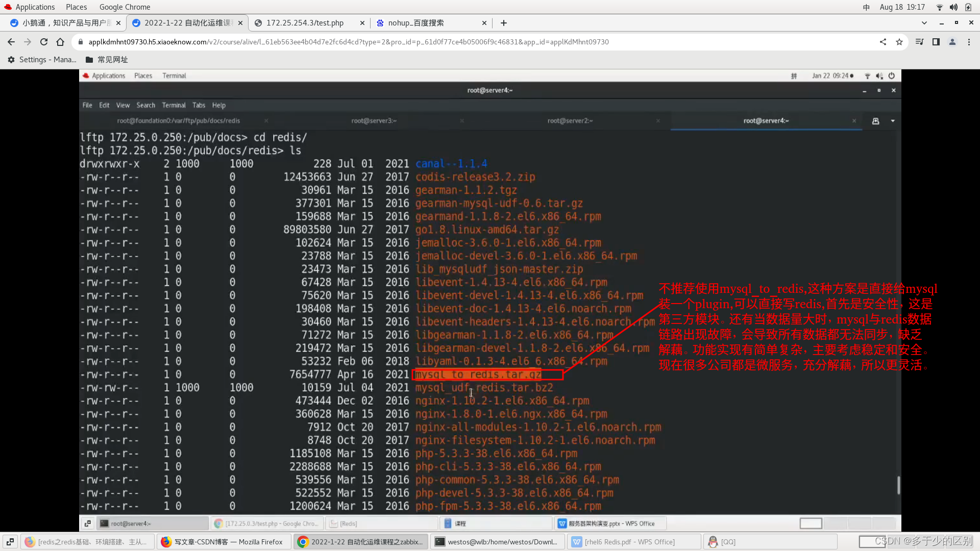Open the View menu in video terminal
The height and width of the screenshot is (551, 980).
123,105
